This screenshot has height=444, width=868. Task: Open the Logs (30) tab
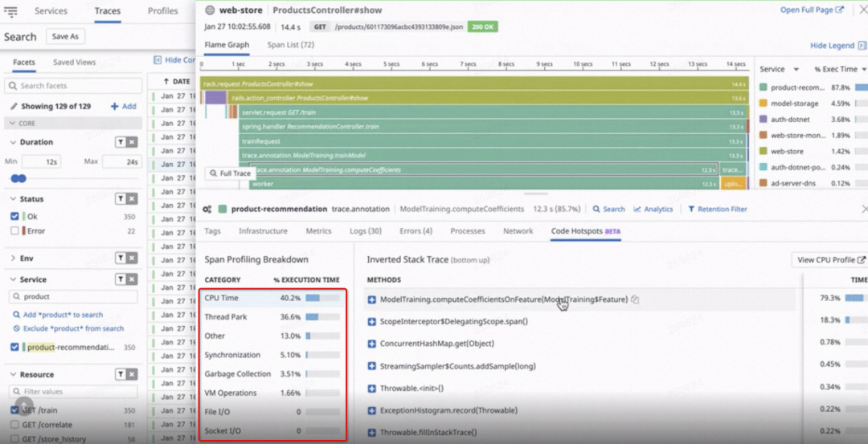tap(366, 231)
